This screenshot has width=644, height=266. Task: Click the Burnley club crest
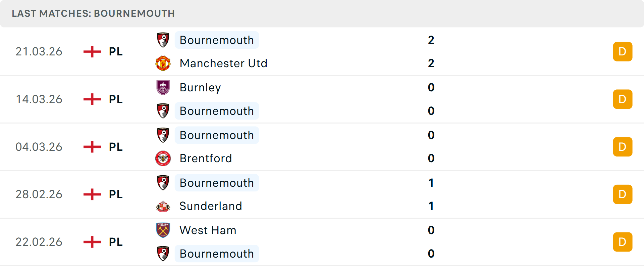(163, 87)
